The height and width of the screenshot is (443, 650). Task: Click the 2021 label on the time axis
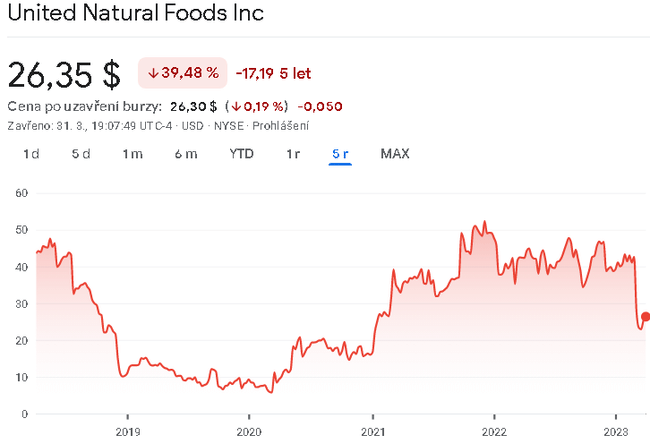[x=372, y=432]
